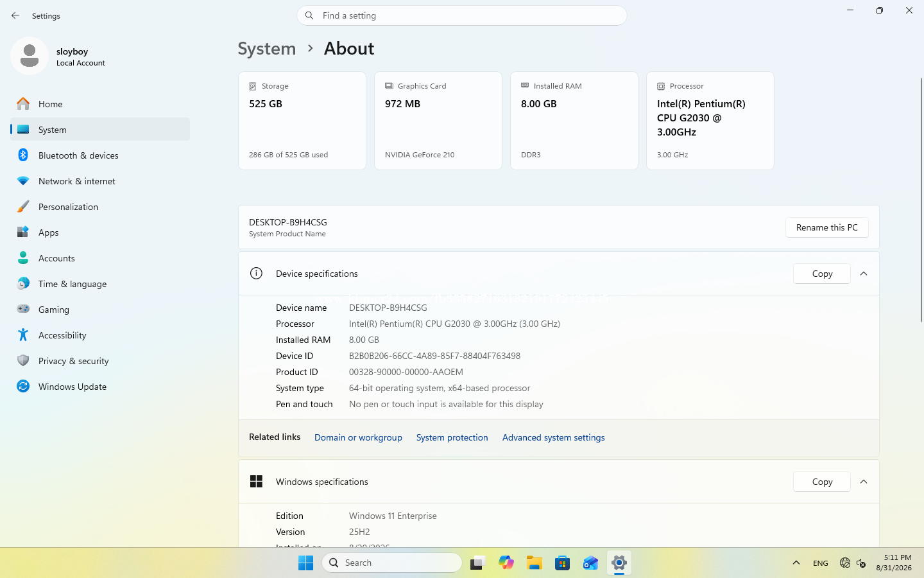Launch Copilot from the taskbar
The height and width of the screenshot is (578, 924).
coord(506,563)
